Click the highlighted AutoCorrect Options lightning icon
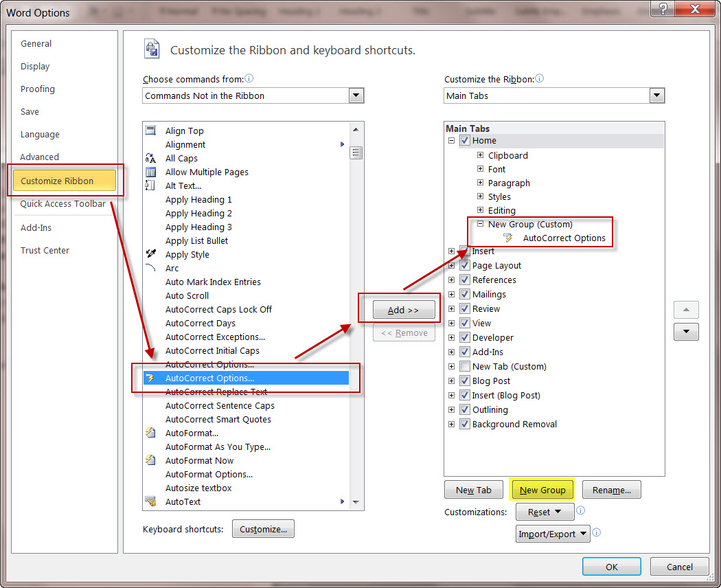721x588 pixels. coord(151,378)
